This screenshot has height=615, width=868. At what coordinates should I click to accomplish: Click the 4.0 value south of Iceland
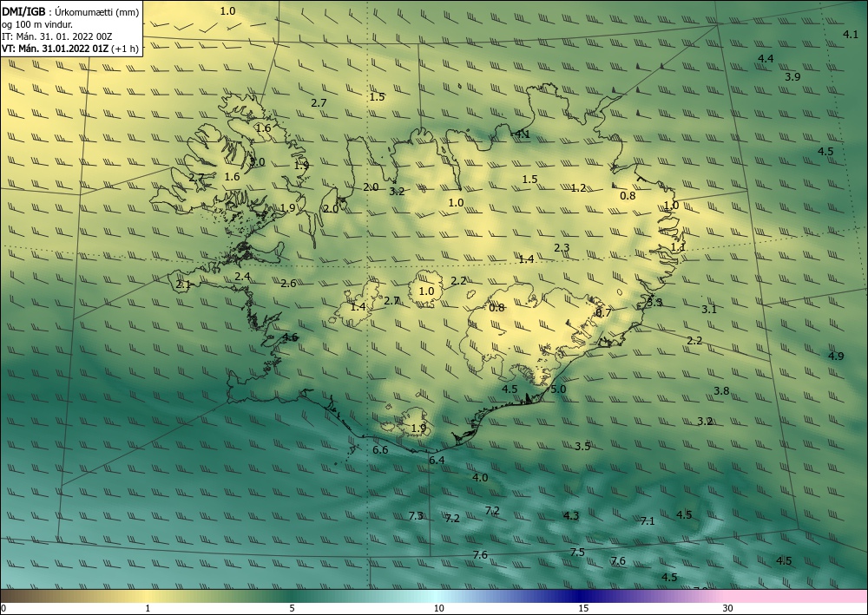(480, 477)
